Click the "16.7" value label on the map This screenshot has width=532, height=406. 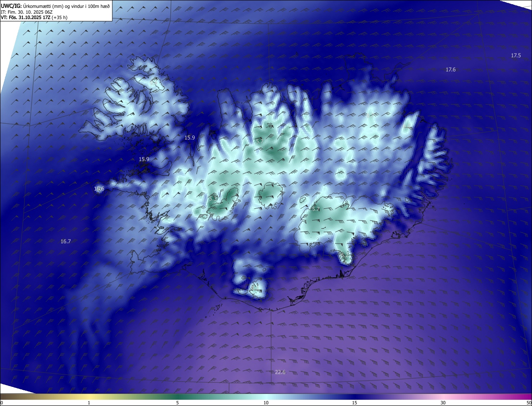coord(66,241)
